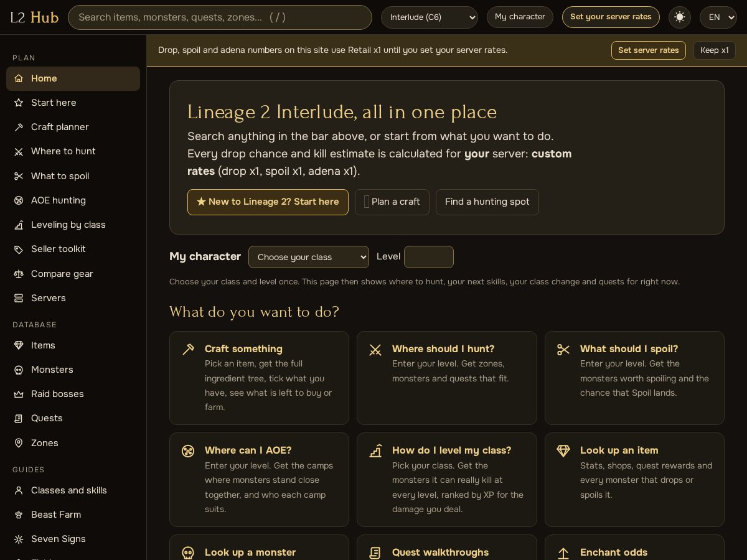Open the Craft something card title
The width and height of the screenshot is (747, 560).
coord(243,349)
